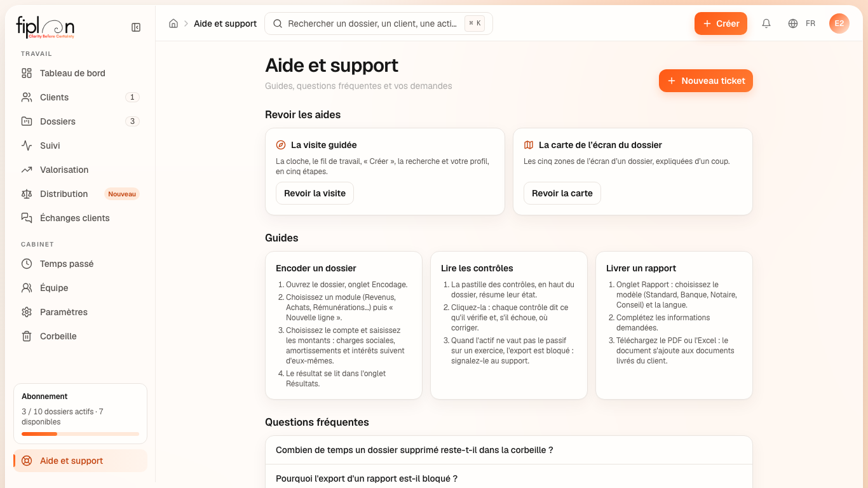Screen dimensions: 868x488
Task: Click the Clients people icon
Action: click(27, 97)
